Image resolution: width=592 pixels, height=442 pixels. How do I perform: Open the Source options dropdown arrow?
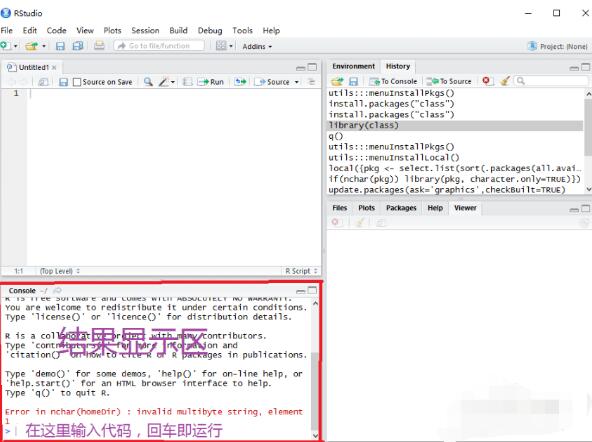pos(297,82)
